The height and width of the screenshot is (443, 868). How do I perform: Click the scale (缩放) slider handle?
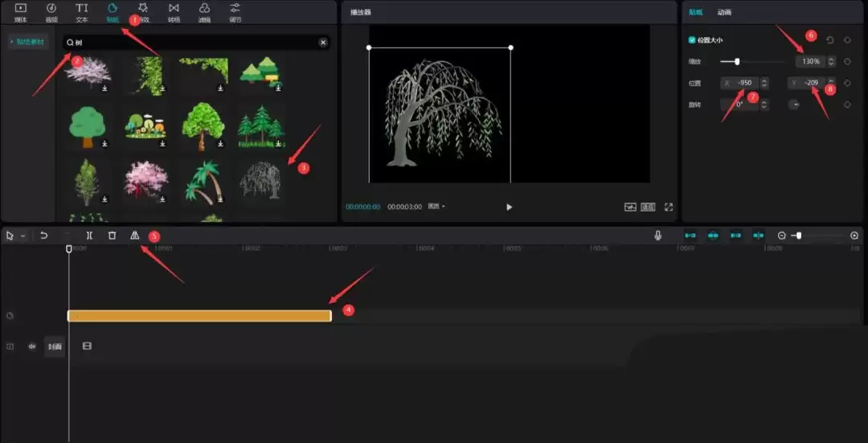point(737,61)
